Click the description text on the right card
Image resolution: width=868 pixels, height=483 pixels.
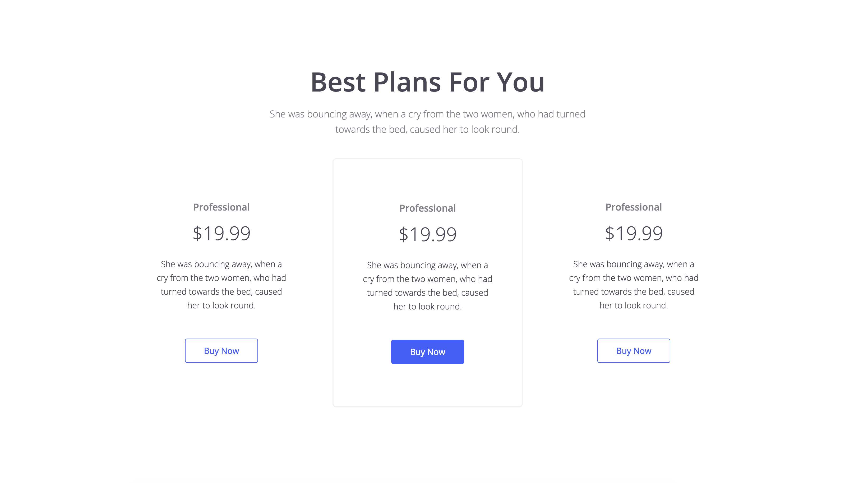pyautogui.click(x=634, y=285)
